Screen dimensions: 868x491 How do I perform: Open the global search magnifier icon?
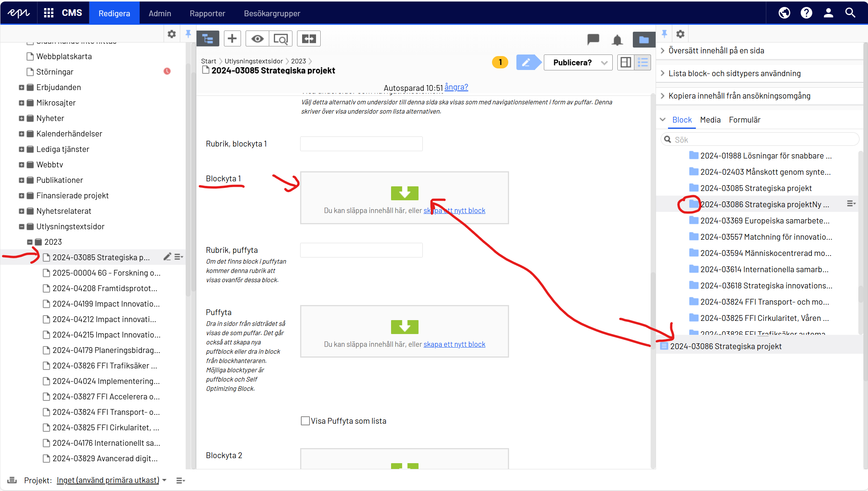(850, 13)
